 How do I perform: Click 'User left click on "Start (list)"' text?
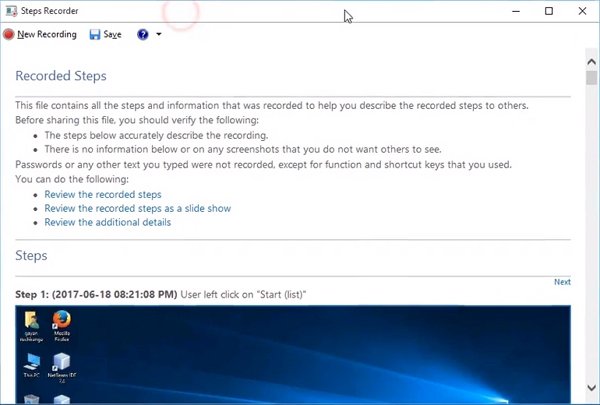click(x=243, y=294)
